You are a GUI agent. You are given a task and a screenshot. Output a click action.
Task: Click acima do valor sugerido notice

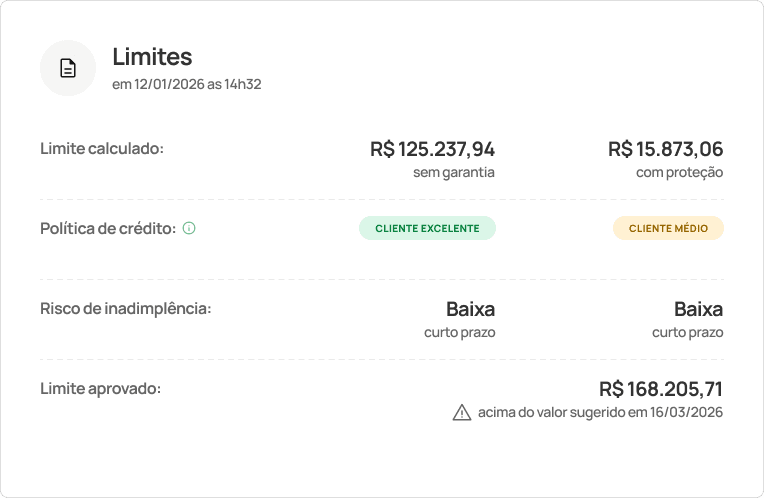tap(600, 412)
